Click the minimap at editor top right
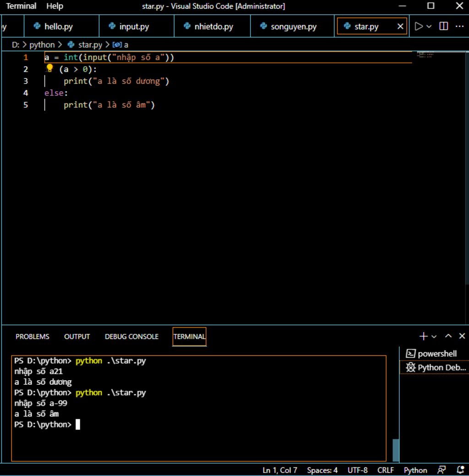 click(x=425, y=55)
